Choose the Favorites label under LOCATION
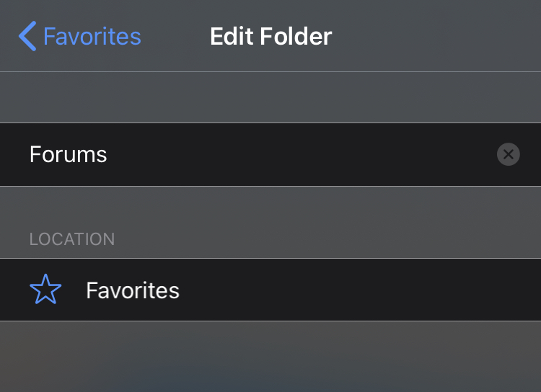Screen dimensions: 541x392 pyautogui.click(x=133, y=290)
